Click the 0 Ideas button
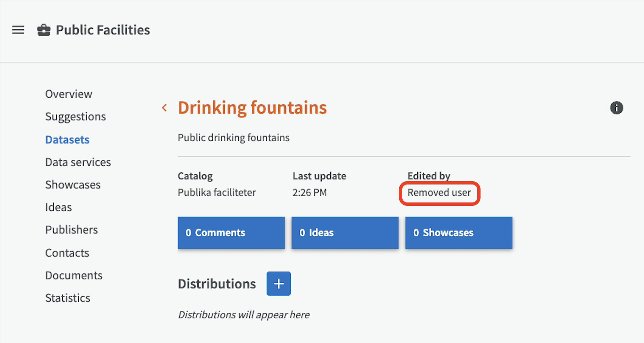Screen dimensions: 644x343 point(345,233)
